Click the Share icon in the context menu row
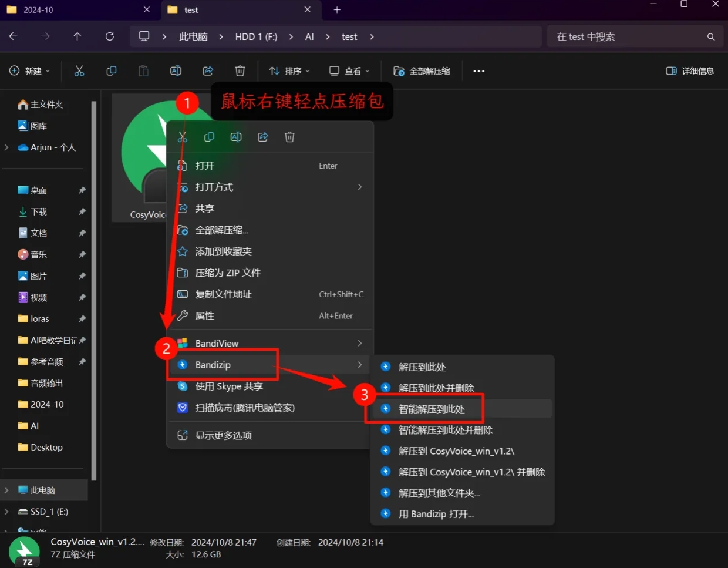Viewport: 728px width, 568px height. (x=262, y=137)
